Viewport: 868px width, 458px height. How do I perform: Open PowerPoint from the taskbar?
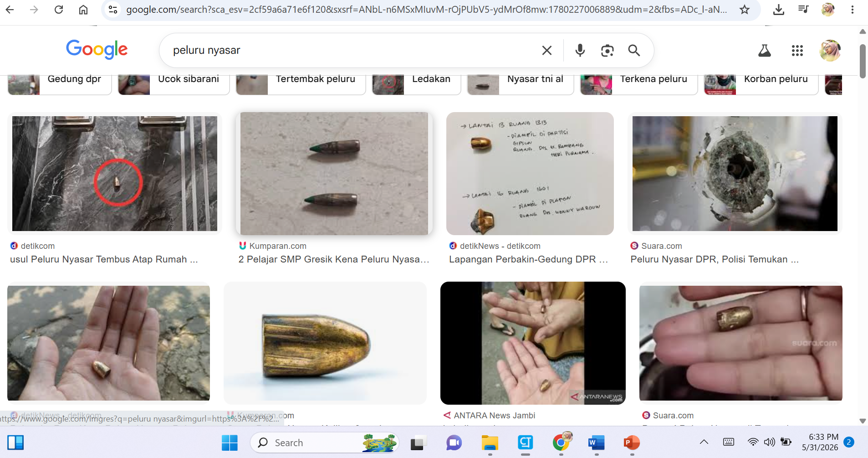tap(632, 443)
